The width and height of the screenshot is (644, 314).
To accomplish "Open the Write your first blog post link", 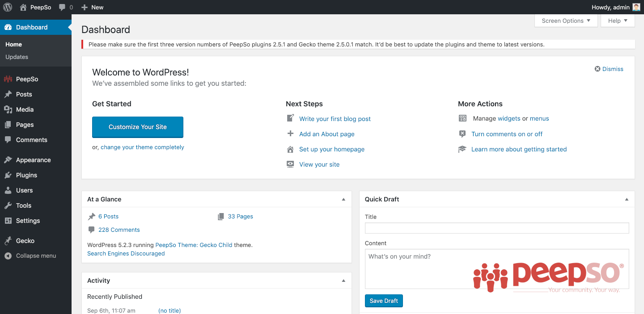I will pyautogui.click(x=335, y=119).
